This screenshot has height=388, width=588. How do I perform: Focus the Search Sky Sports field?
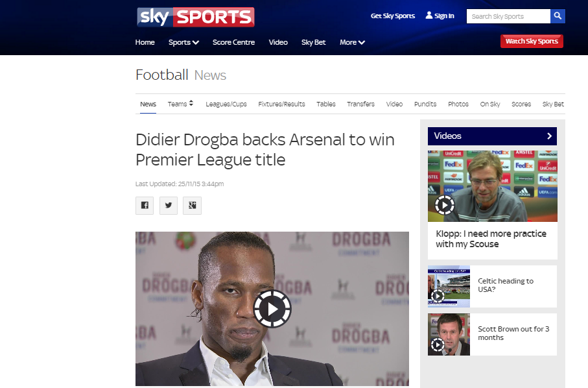pyautogui.click(x=508, y=16)
